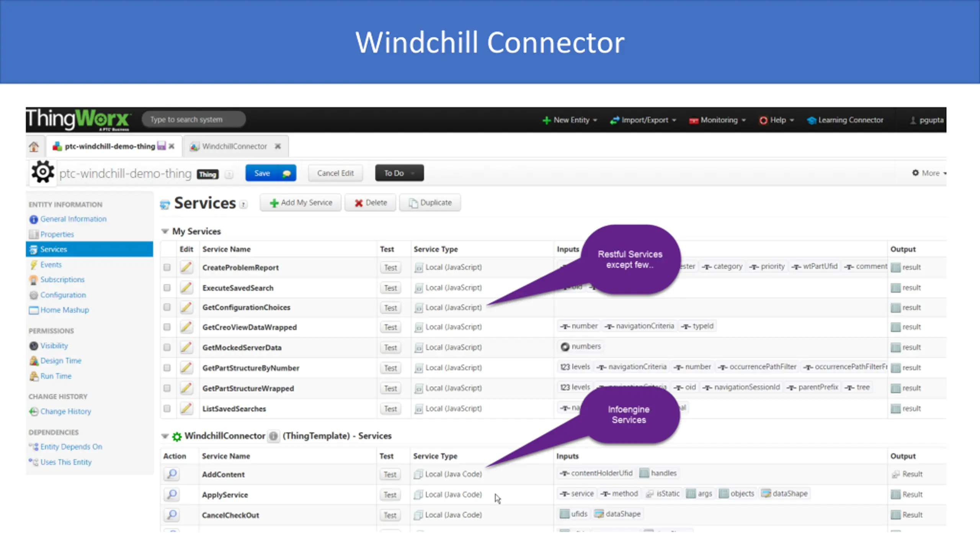Close the ptc-windchill-demo-thing tab

(171, 146)
